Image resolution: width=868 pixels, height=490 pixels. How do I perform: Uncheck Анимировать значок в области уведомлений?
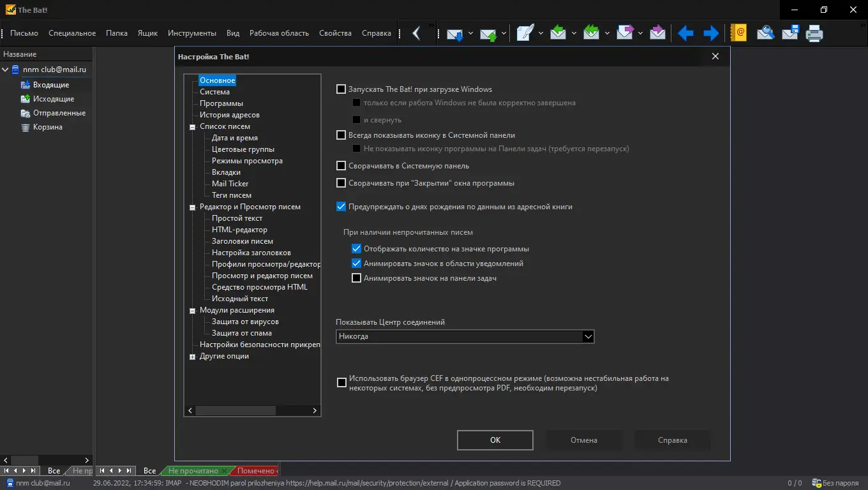point(357,264)
